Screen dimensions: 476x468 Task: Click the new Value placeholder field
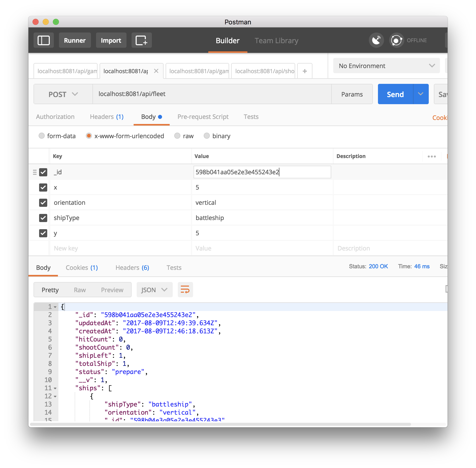262,248
